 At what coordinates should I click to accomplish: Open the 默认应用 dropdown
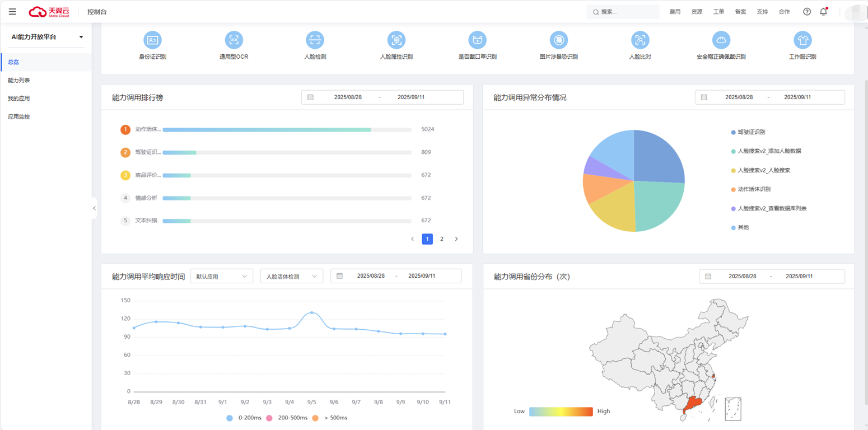click(x=222, y=276)
